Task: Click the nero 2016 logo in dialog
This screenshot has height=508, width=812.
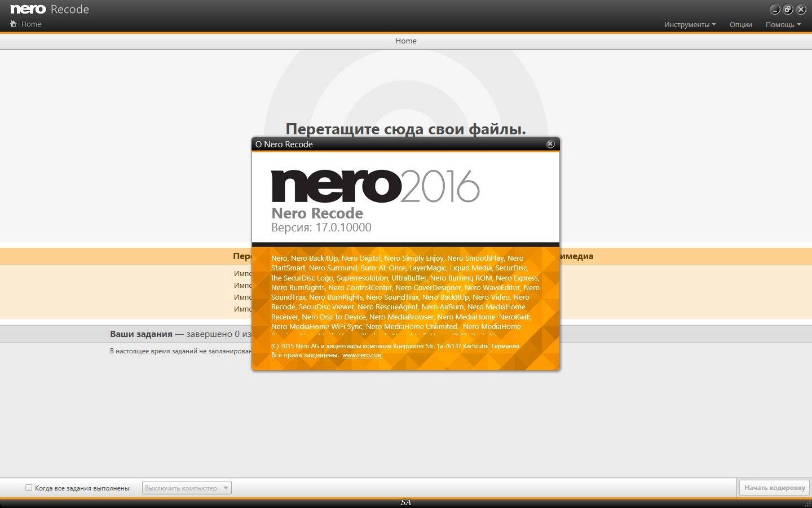Action: 376,186
